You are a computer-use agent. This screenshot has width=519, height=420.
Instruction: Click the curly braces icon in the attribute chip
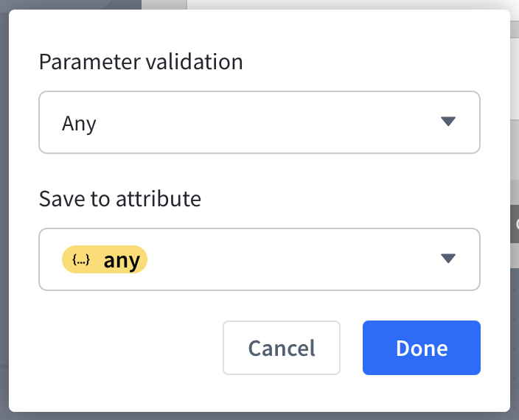81,259
